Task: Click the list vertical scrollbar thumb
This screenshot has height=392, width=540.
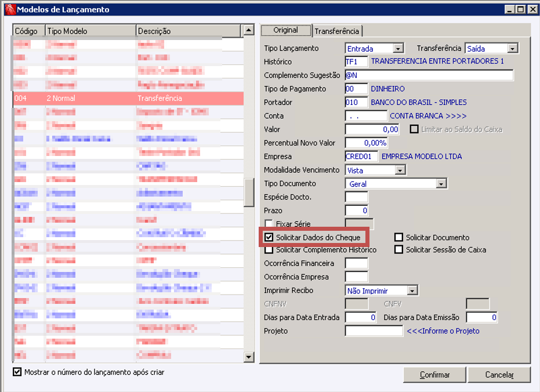Action: click(249, 193)
